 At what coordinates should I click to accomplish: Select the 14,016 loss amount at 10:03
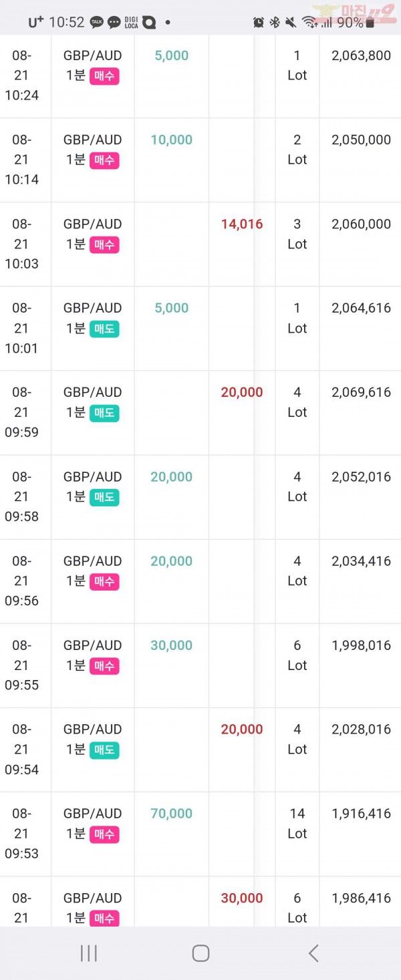point(242,224)
